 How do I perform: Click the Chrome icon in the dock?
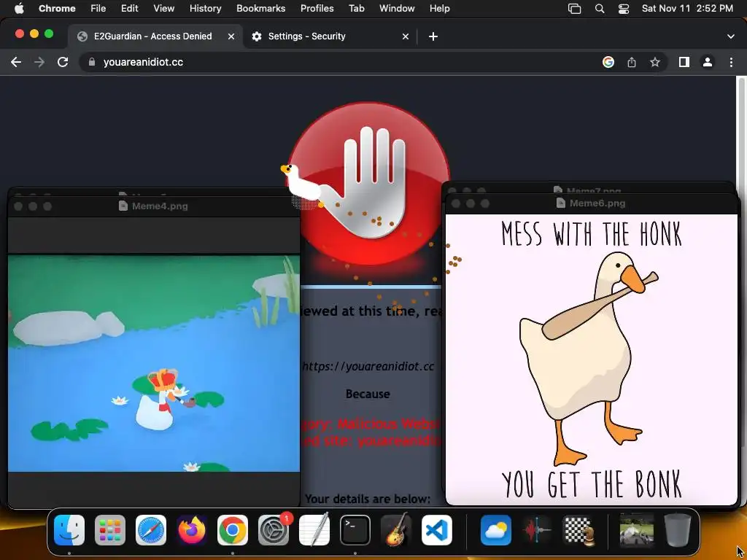233,530
